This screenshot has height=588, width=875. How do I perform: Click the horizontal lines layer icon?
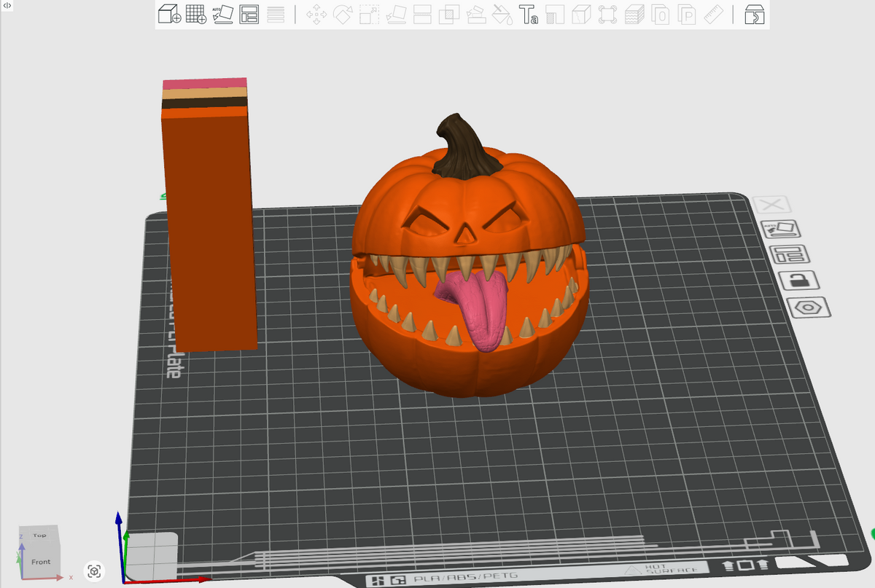[x=276, y=15]
